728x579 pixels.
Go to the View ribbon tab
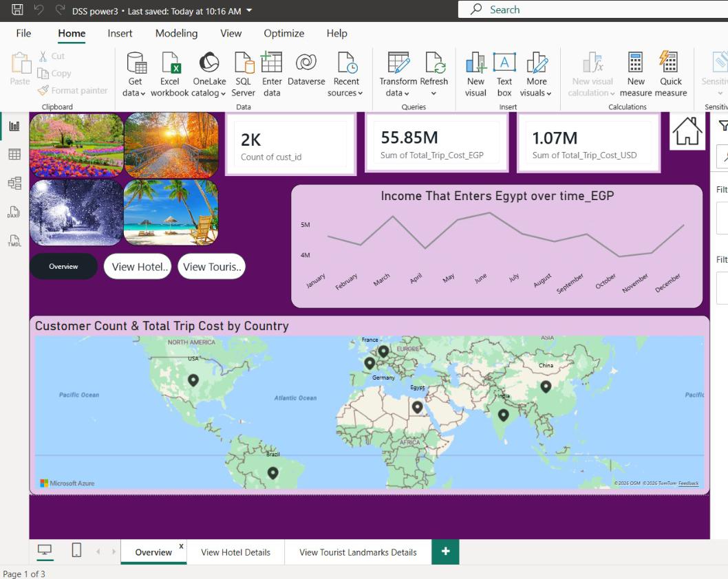[x=231, y=34]
